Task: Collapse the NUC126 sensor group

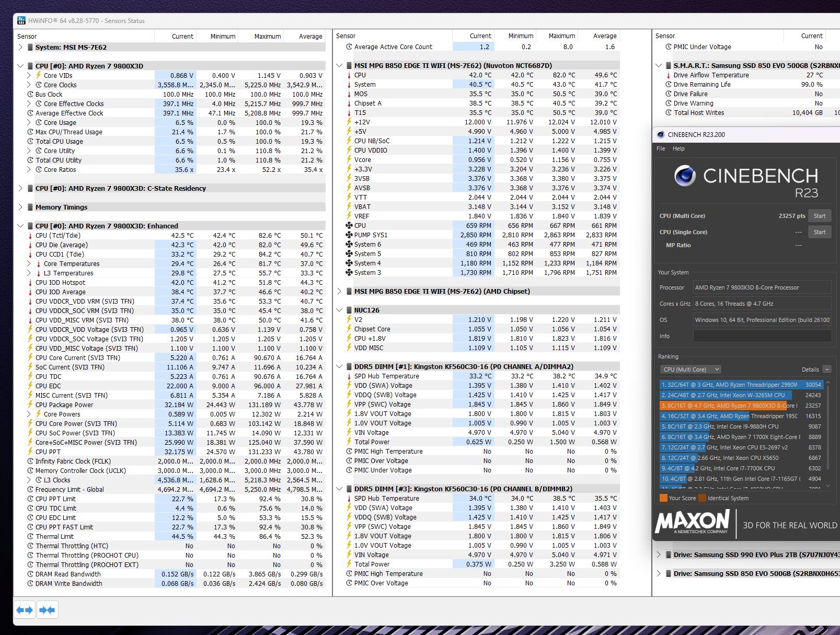Action: click(x=339, y=310)
